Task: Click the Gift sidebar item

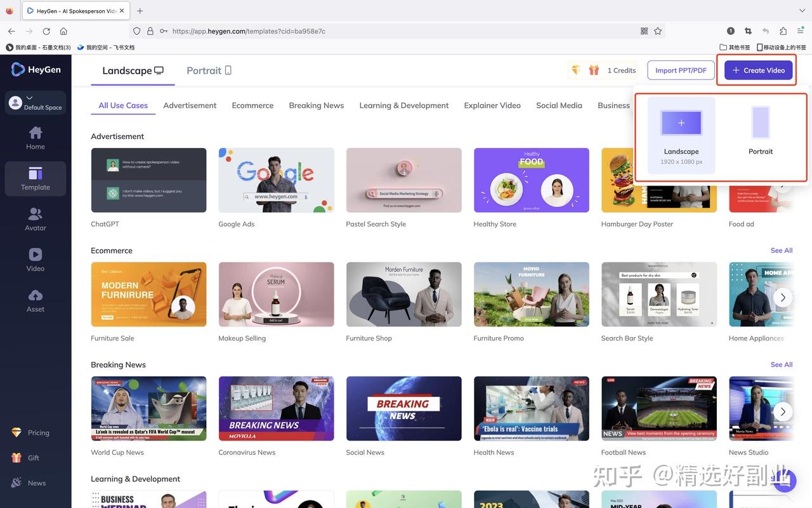Action: 25,458
